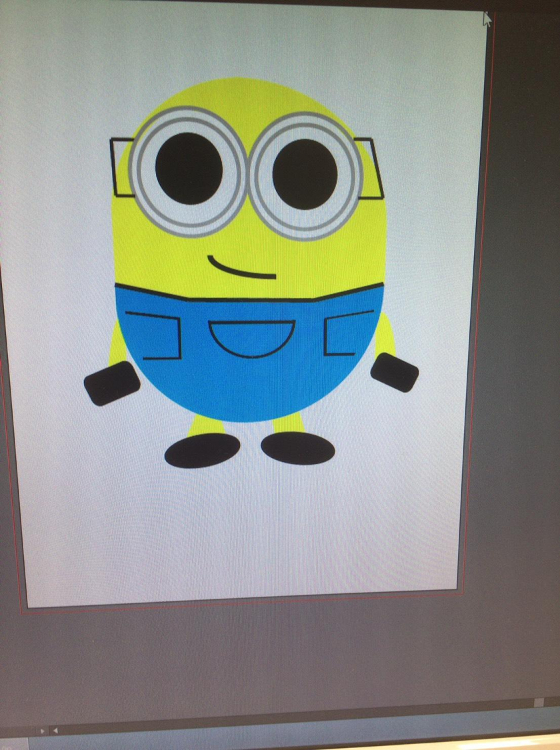Click the horizontal scrollbar left arrow
The height and width of the screenshot is (750, 560).
55,731
